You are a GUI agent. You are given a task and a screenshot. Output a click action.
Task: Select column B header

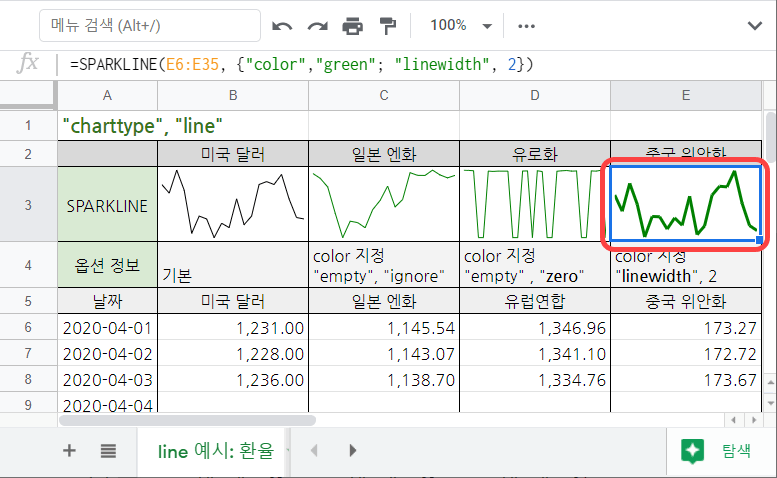(x=232, y=95)
